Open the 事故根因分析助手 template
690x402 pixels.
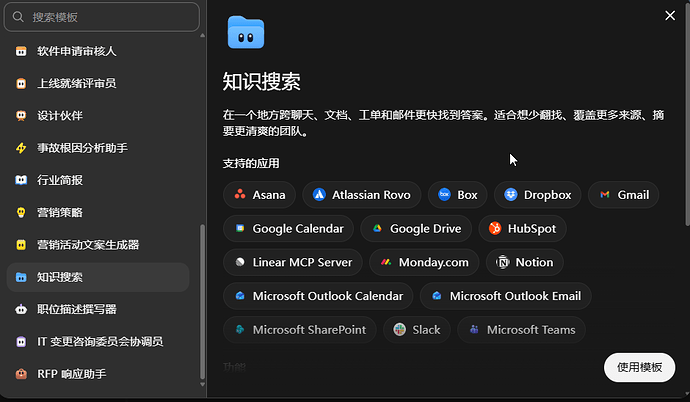98,148
